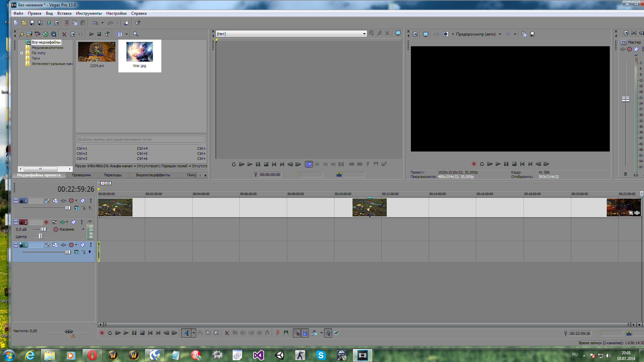644x362 pixels.
Task: Click the What's This help cursor icon
Action: coord(138,23)
